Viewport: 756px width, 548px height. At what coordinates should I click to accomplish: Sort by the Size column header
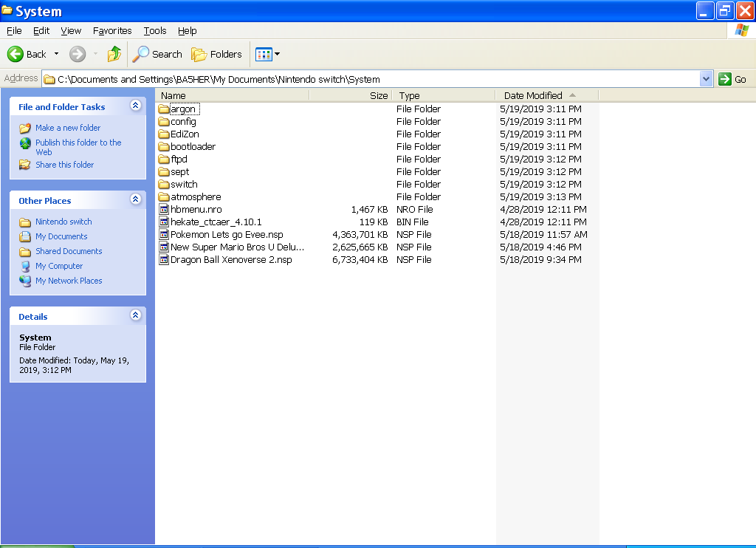[351, 95]
